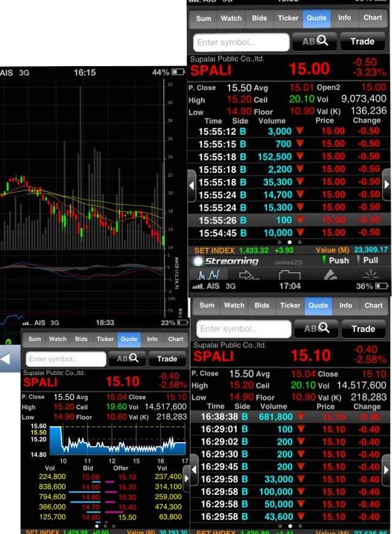Tap left arrow beside 16:29:45 ticker row
392x534 pixels.
(194, 470)
